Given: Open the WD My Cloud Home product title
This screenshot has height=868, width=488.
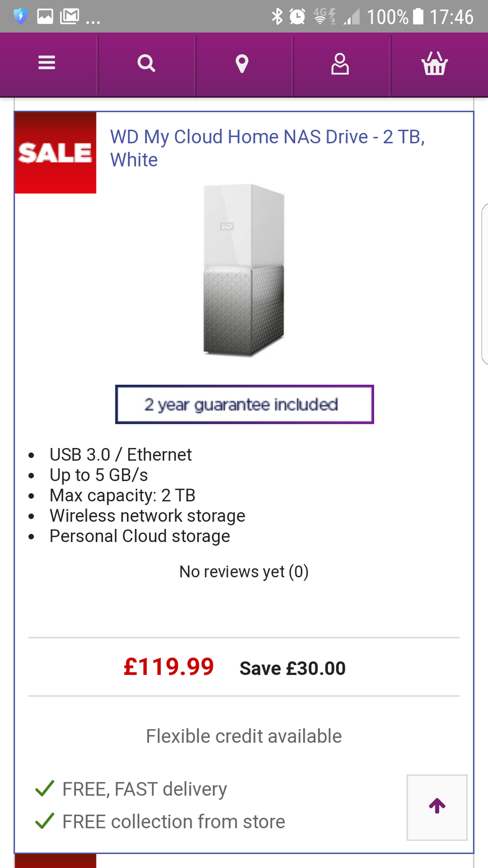Looking at the screenshot, I should click(267, 148).
